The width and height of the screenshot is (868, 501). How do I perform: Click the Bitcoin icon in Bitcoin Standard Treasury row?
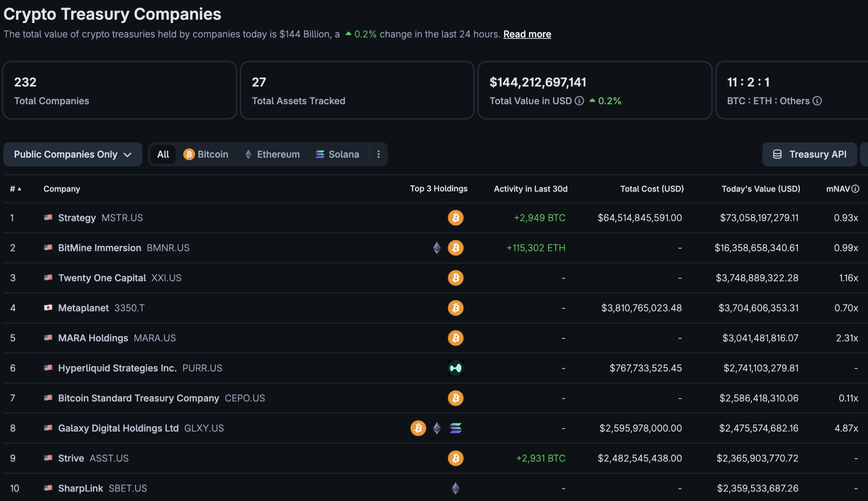tap(455, 398)
